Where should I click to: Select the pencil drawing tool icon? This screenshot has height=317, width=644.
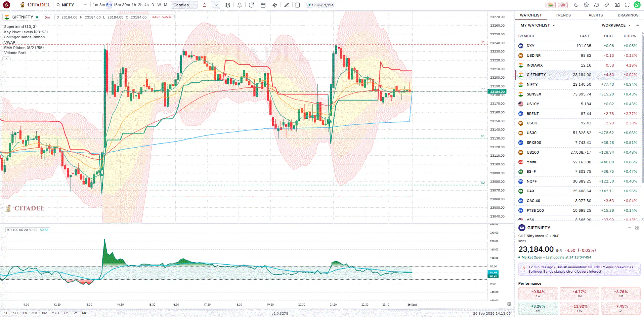tap(287, 5)
